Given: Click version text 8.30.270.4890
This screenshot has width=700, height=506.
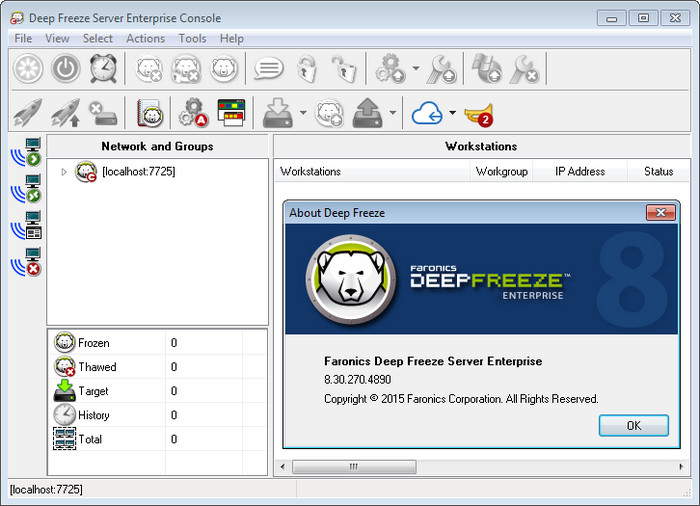Looking at the screenshot, I should point(358,380).
